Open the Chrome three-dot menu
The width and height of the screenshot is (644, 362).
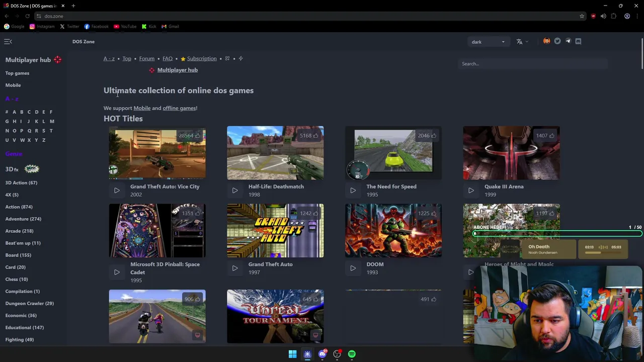(637, 16)
